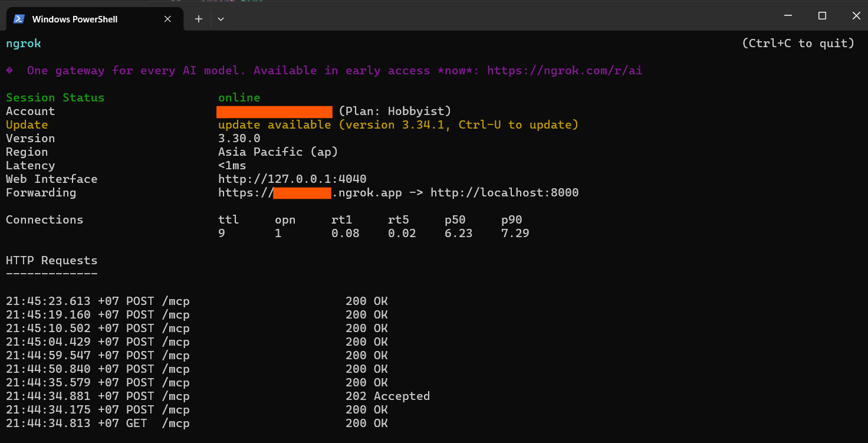Click the request timestamp 21:44:35.579
Viewport: 868px width, 443px height.
pos(48,383)
